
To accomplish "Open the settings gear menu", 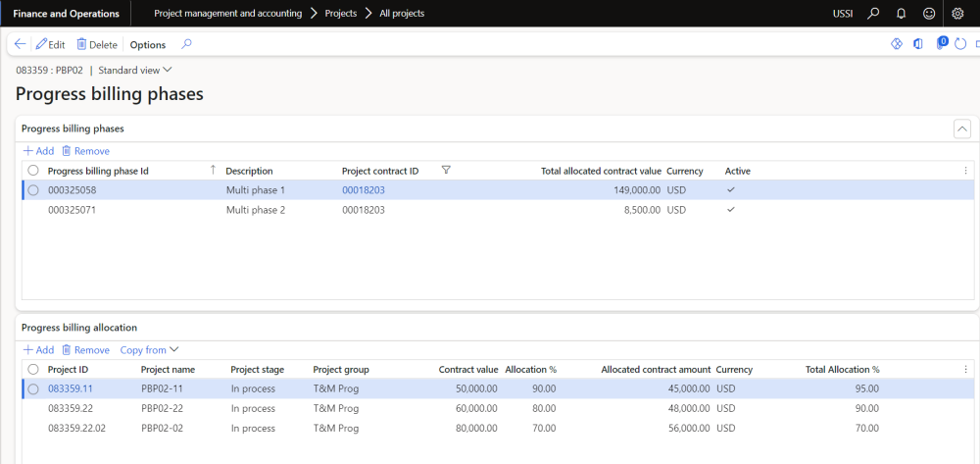I will [x=957, y=14].
